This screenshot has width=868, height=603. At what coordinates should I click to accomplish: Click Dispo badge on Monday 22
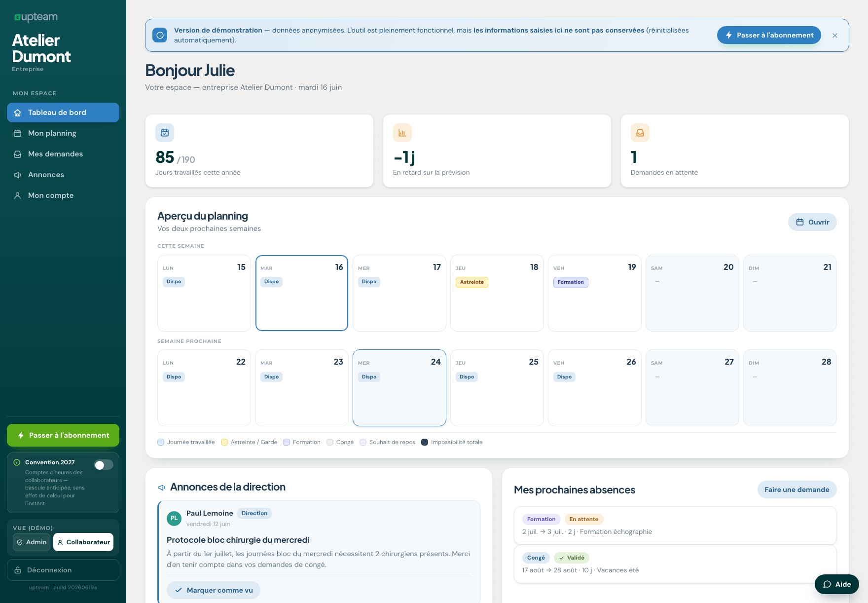174,377
